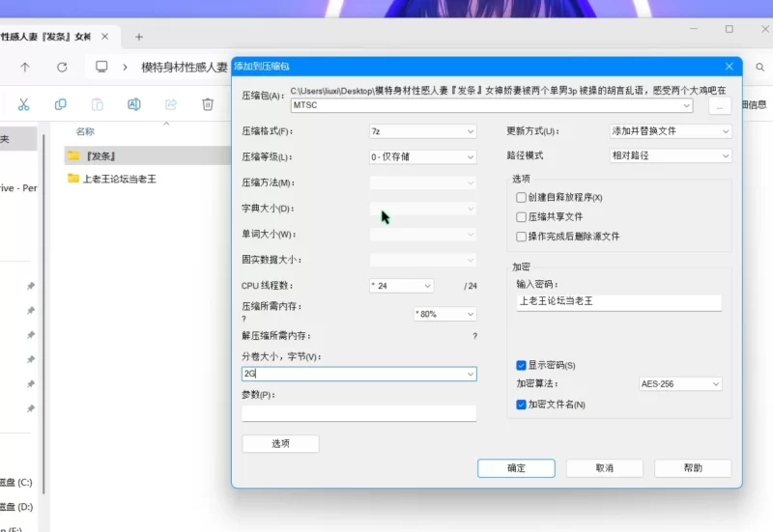
Task: Select the (C:) drive in Explorer sidebar
Action: click(x=16, y=482)
